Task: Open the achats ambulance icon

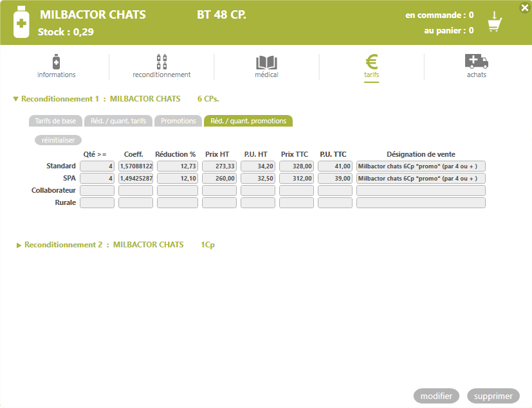Action: tap(477, 61)
